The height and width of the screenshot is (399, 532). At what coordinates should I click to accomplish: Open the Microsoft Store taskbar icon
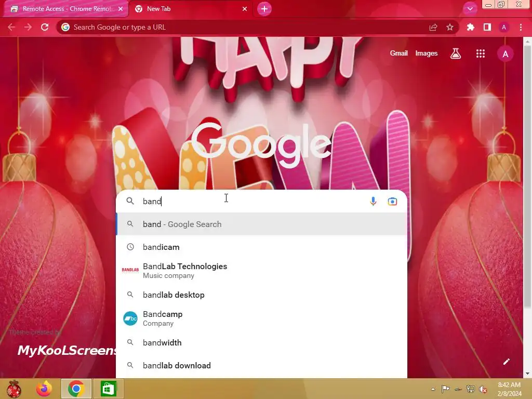[x=108, y=389]
